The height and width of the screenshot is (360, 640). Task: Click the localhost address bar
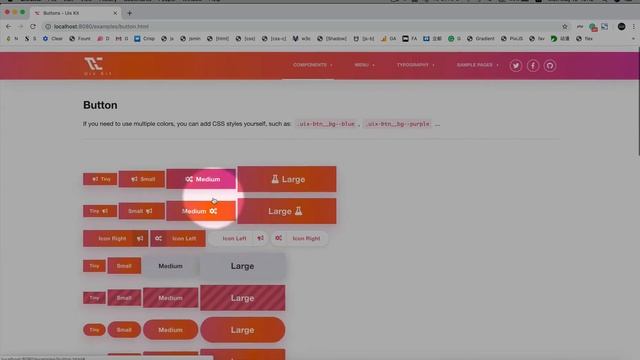pyautogui.click(x=302, y=27)
